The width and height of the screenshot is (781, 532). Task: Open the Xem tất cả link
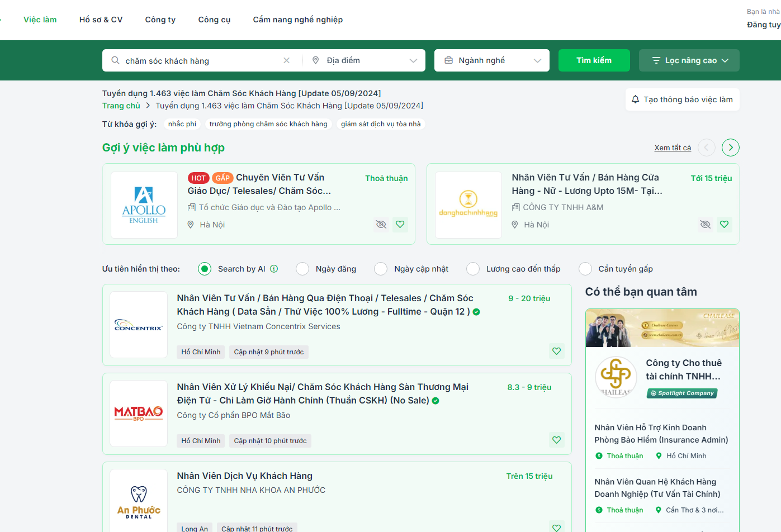[x=673, y=148]
